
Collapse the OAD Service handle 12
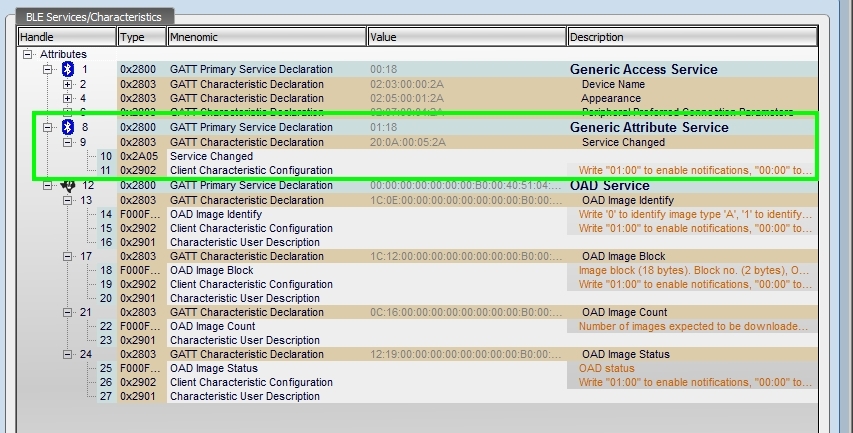[x=48, y=185]
